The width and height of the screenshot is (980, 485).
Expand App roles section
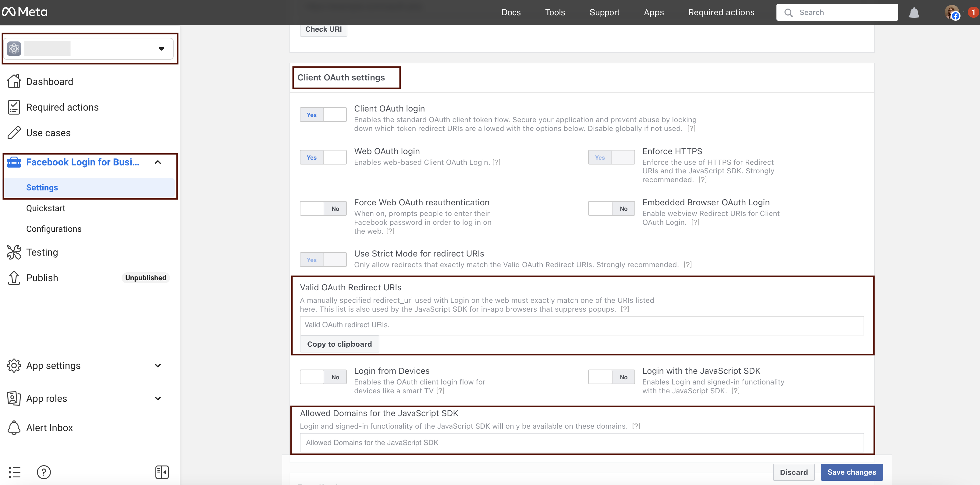click(158, 398)
